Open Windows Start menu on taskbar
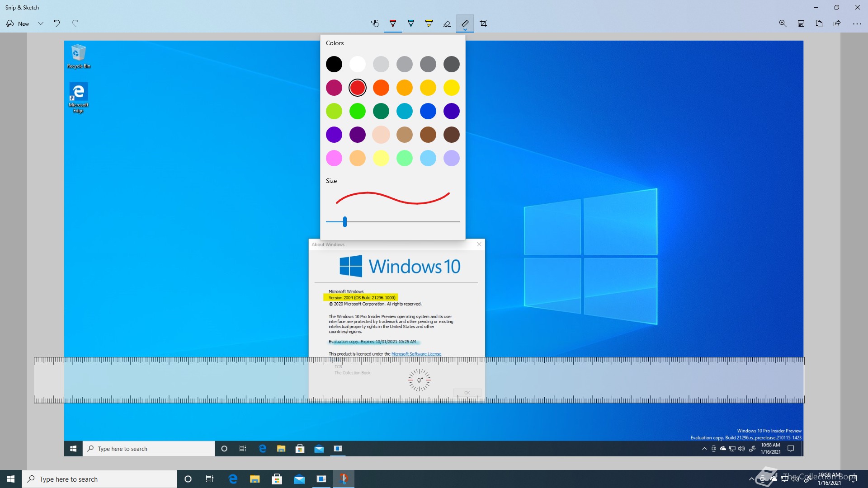 (x=11, y=479)
